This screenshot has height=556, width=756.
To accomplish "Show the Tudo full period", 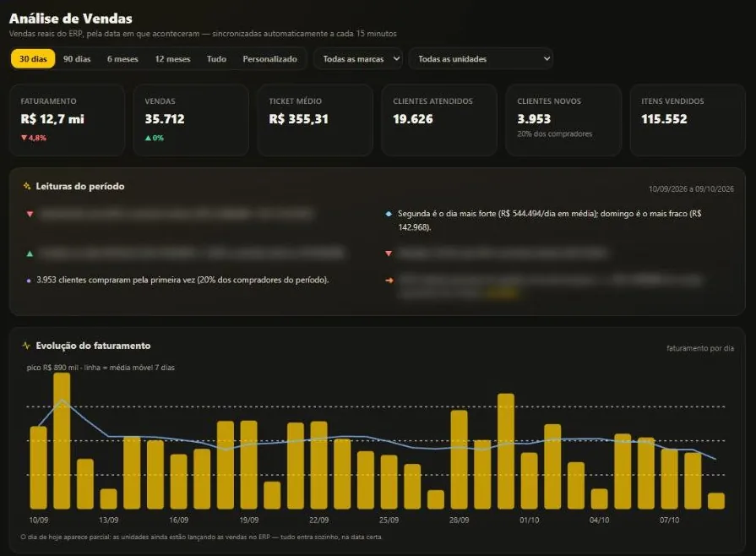I will click(216, 59).
